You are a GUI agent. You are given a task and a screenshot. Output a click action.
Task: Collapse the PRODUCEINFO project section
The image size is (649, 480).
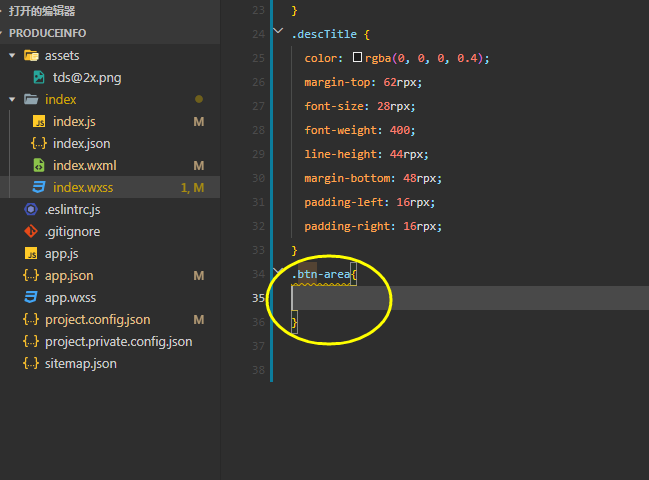2,33
